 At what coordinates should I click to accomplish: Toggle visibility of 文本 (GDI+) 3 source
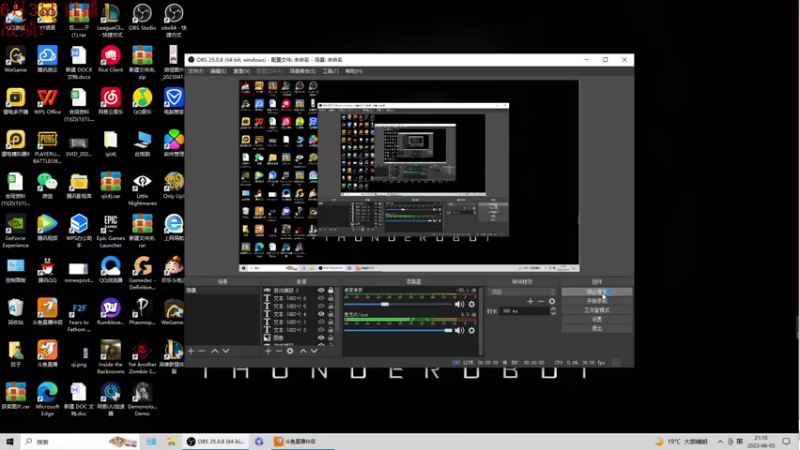click(x=321, y=322)
